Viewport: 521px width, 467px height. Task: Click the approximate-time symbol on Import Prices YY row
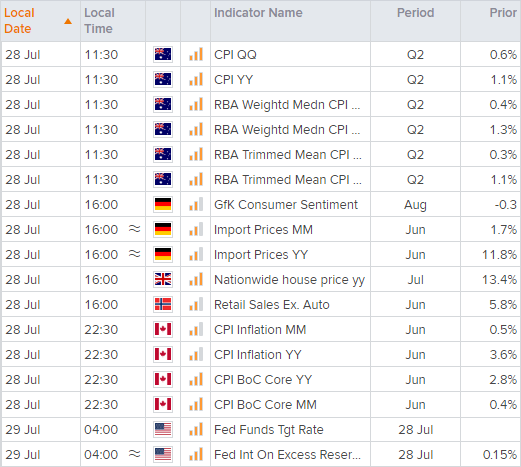click(x=135, y=254)
